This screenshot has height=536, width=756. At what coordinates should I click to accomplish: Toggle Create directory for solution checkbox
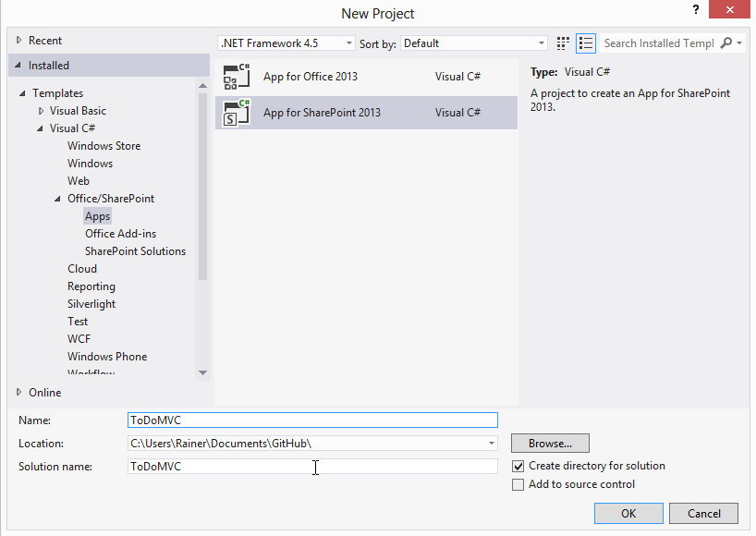click(518, 466)
